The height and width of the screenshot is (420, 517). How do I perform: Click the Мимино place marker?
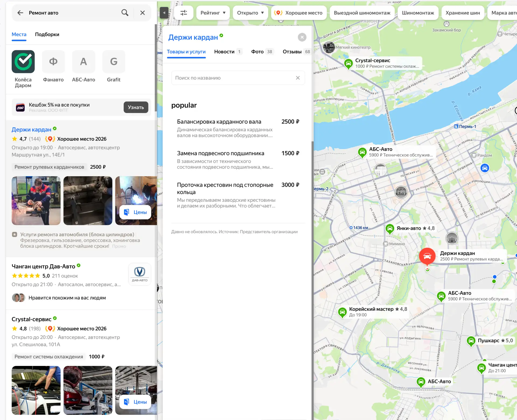point(386,244)
